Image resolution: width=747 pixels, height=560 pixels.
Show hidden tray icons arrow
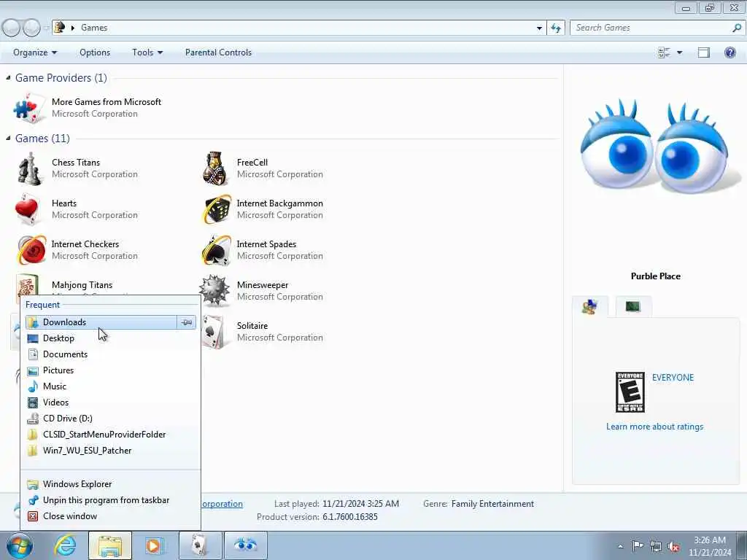pos(620,547)
